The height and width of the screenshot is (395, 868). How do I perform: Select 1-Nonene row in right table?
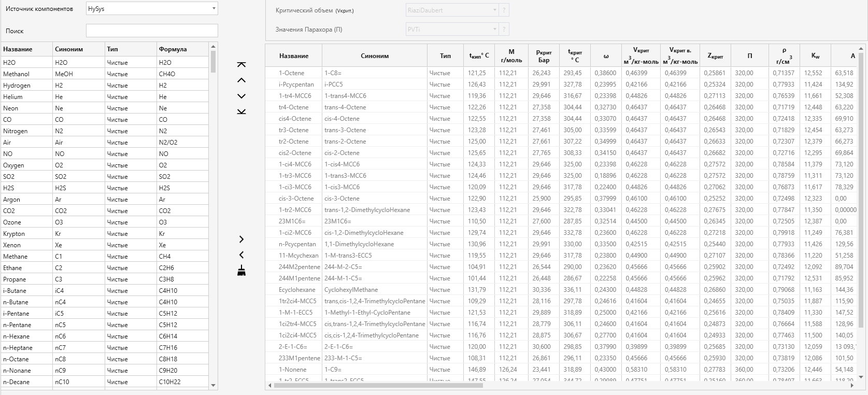pos(561,369)
